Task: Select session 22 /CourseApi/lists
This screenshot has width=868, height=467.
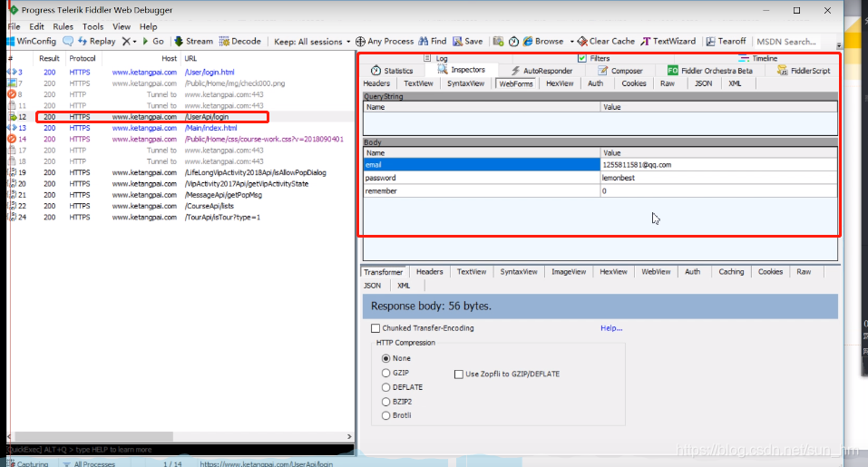Action: (180, 206)
